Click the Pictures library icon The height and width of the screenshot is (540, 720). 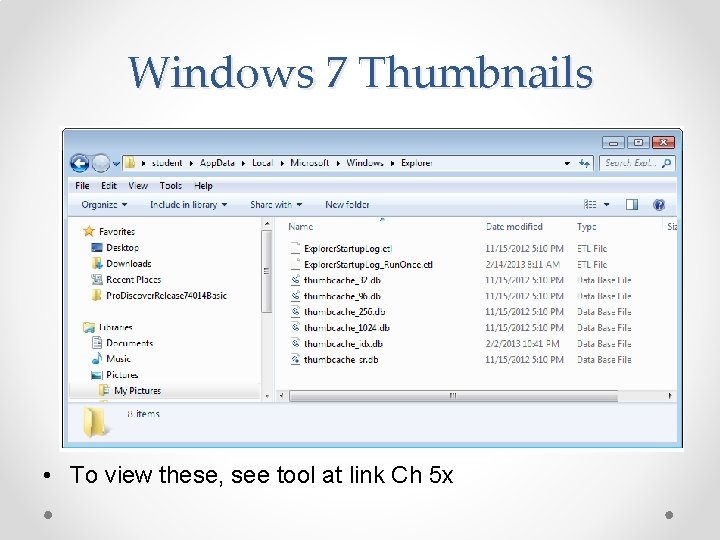point(96,375)
